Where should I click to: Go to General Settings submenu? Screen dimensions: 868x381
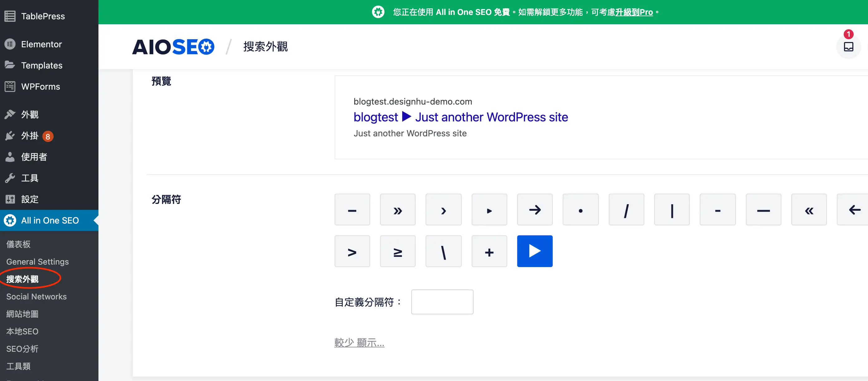pos(37,261)
